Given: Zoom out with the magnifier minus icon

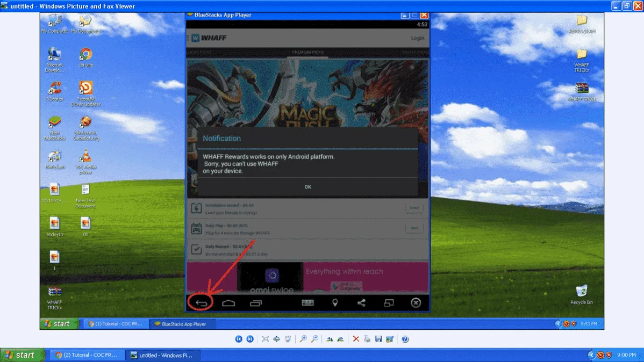Looking at the screenshot, I should pos(314,339).
